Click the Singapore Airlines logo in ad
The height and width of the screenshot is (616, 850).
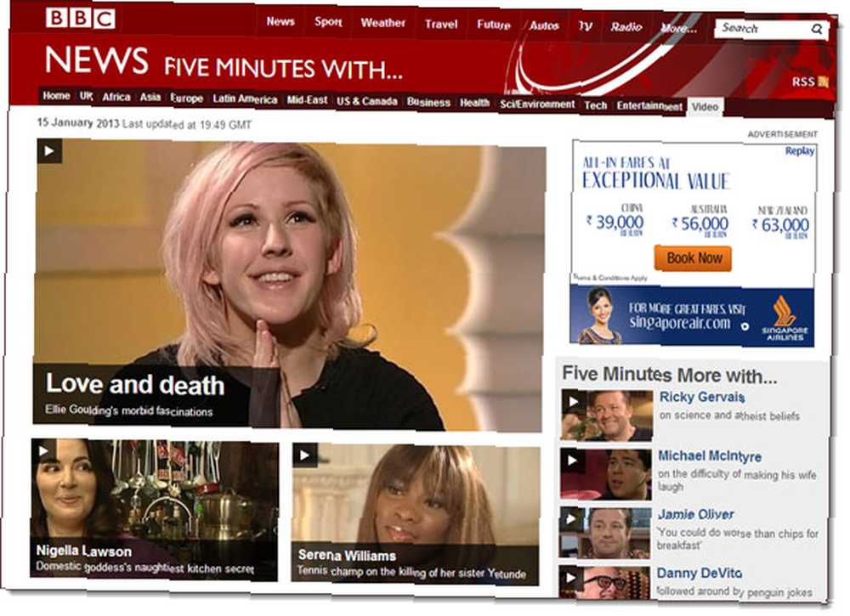(x=785, y=318)
